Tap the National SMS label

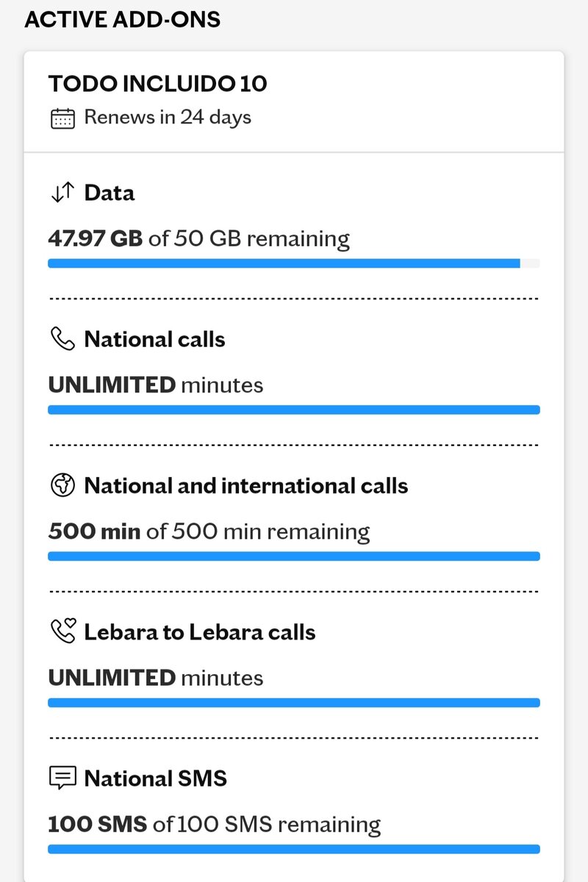pyautogui.click(x=156, y=778)
